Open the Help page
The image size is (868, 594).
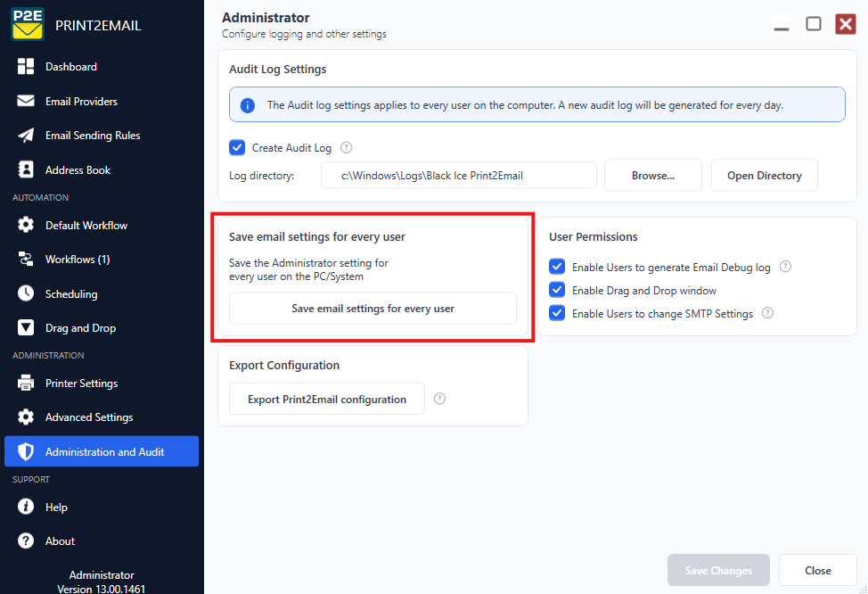click(x=102, y=507)
